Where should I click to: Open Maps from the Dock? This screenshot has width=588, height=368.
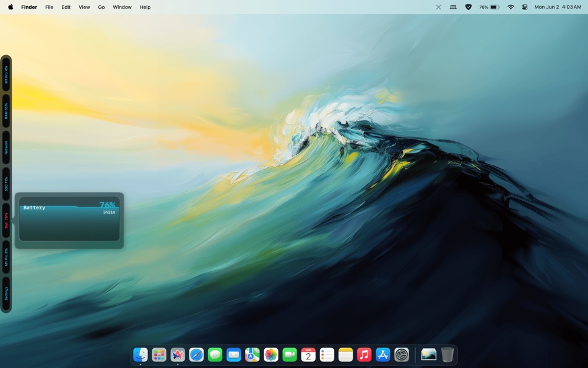click(253, 354)
